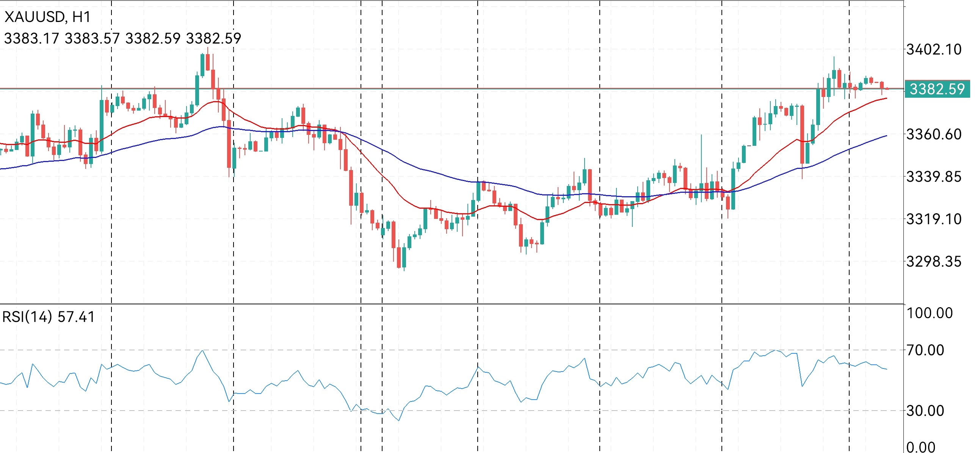Click the divider between price chart and RSI
Image resolution: width=980 pixels, height=453 pixels.
pos(452,304)
